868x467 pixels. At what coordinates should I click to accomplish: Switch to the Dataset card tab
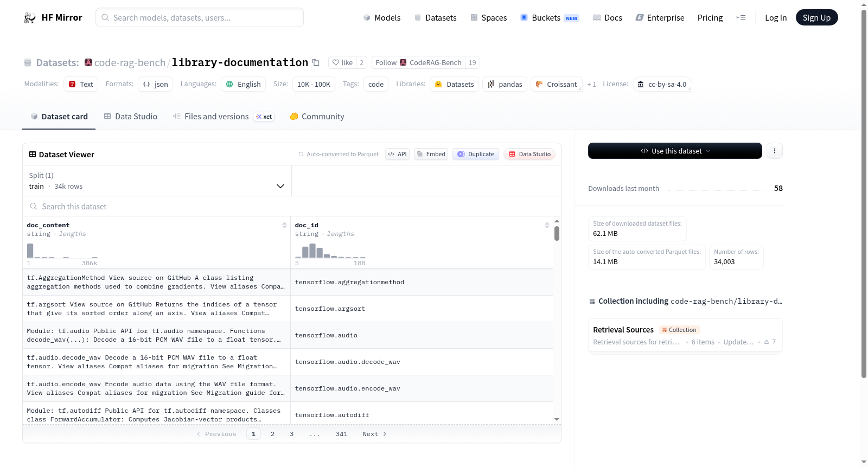(x=59, y=117)
